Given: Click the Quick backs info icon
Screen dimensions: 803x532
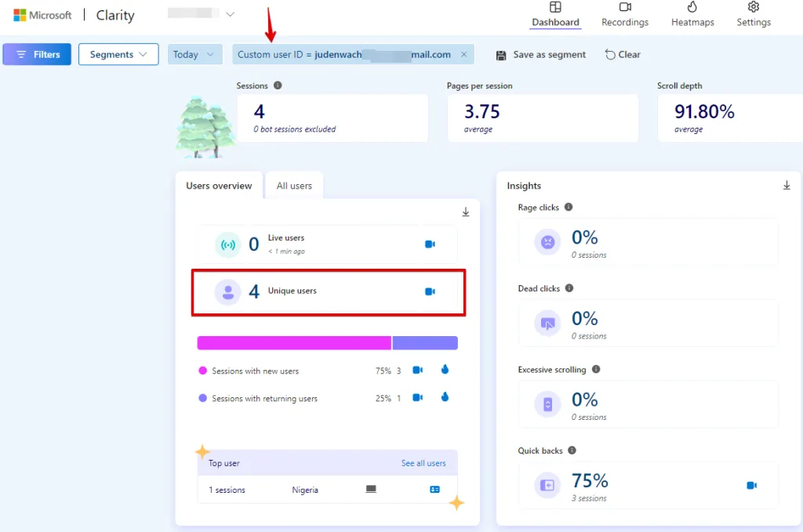Looking at the screenshot, I should coord(572,451).
